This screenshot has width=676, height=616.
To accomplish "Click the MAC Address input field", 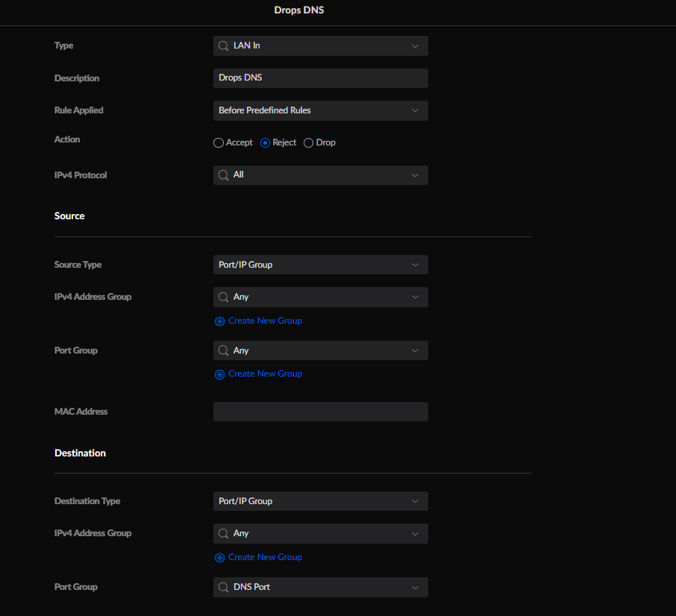I will tap(320, 412).
